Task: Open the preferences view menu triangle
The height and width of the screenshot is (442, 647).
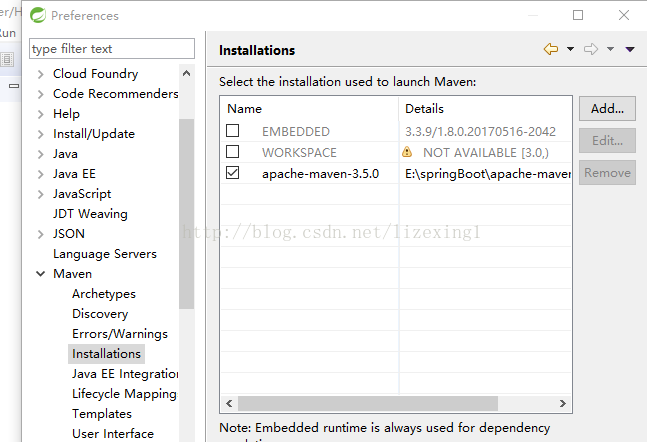Action: (x=630, y=50)
